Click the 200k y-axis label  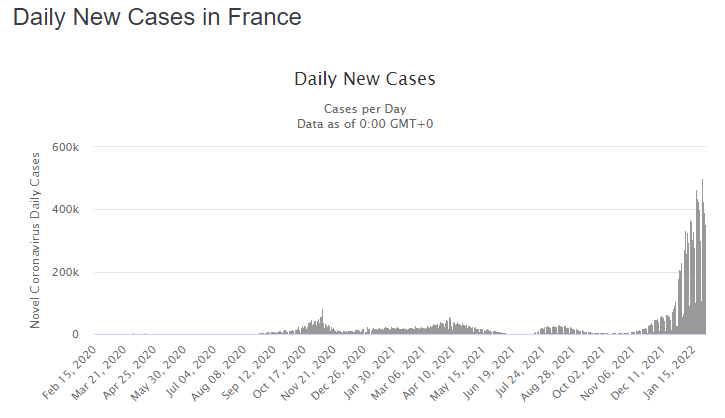[x=66, y=272]
